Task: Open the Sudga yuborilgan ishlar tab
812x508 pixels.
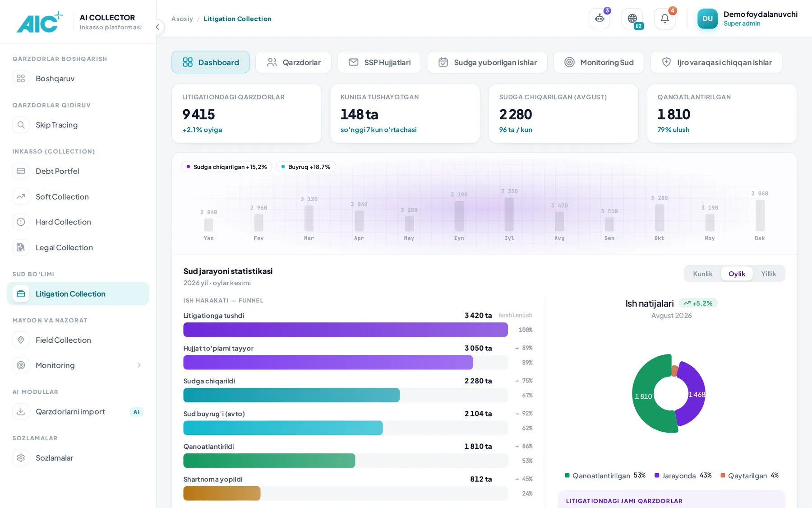Action: coord(487,62)
